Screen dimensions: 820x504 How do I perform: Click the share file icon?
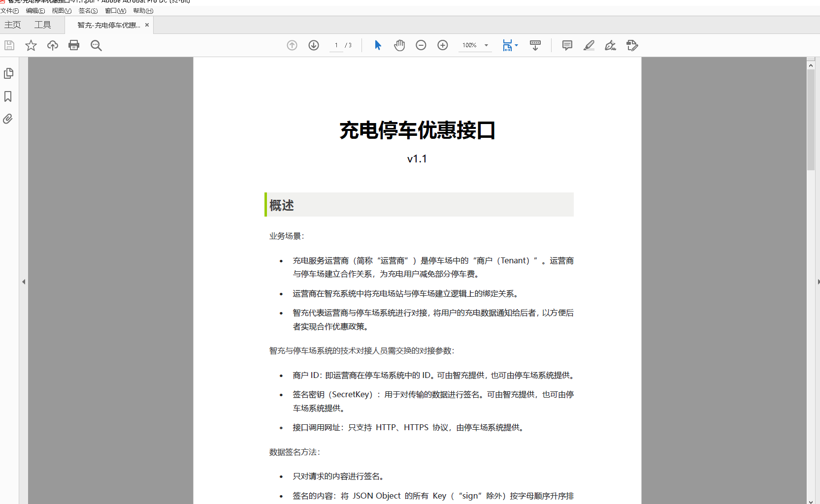click(632, 45)
